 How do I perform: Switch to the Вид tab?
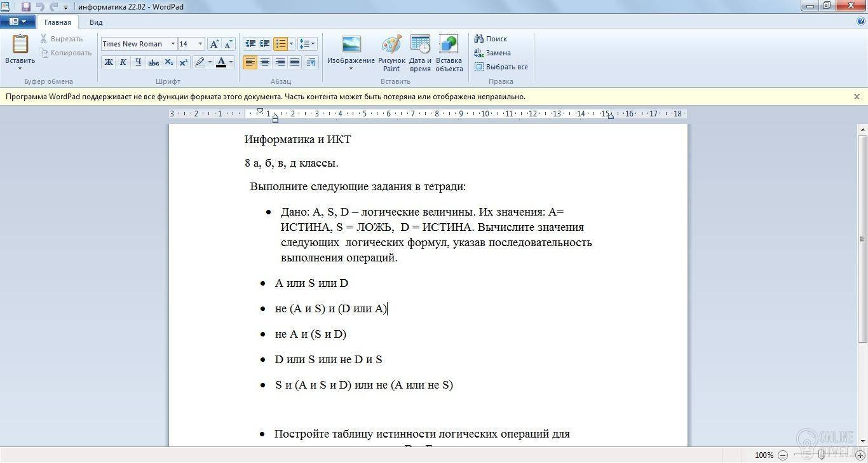(96, 22)
